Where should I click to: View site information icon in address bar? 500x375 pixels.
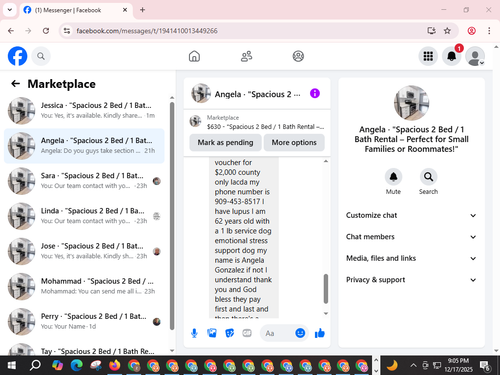tap(67, 31)
